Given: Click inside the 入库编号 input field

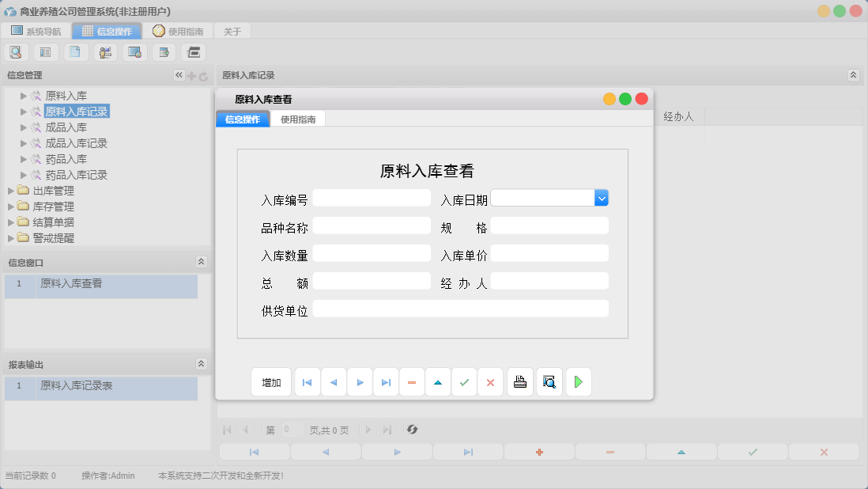Looking at the screenshot, I should pyautogui.click(x=372, y=197).
